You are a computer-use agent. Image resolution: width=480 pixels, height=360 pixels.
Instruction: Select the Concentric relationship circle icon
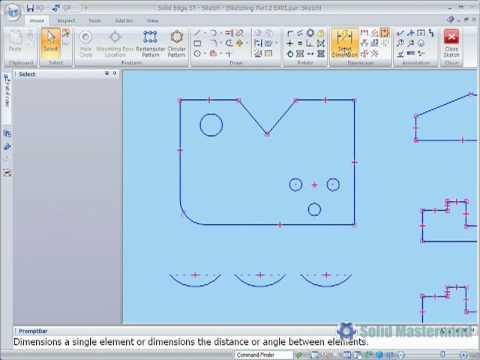pyautogui.click(x=310, y=33)
